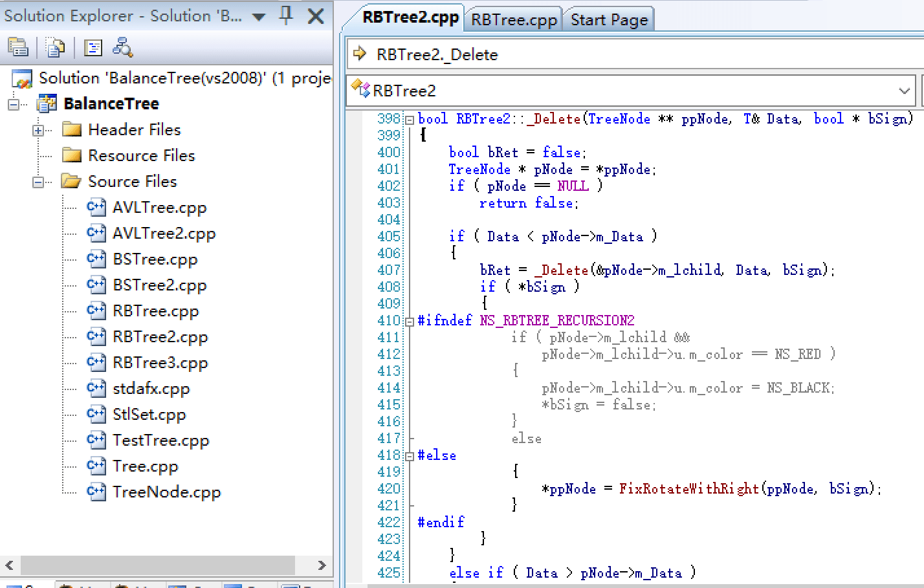This screenshot has width=924, height=588.
Task: Click the Resource Files folder icon
Action: (72, 156)
